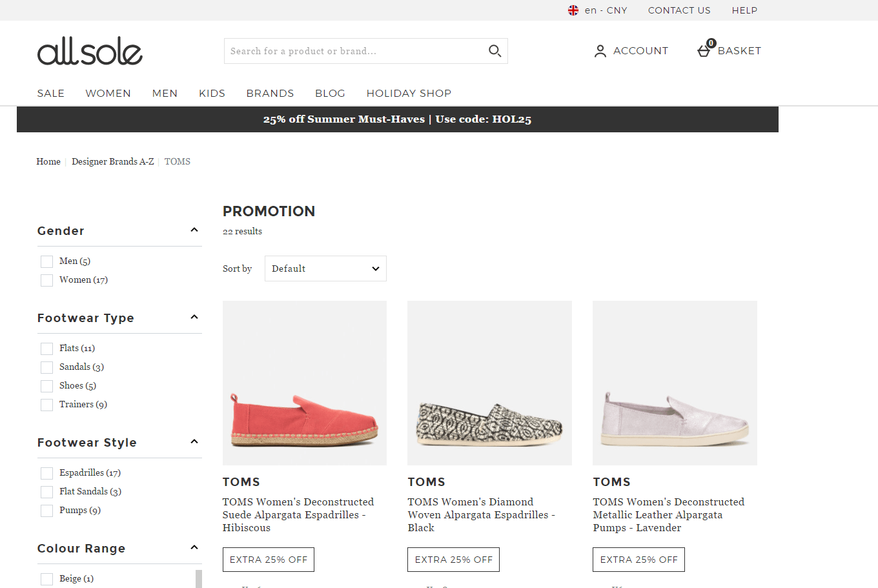The height and width of the screenshot is (588, 878).
Task: Open the SALE menu
Action: point(51,93)
